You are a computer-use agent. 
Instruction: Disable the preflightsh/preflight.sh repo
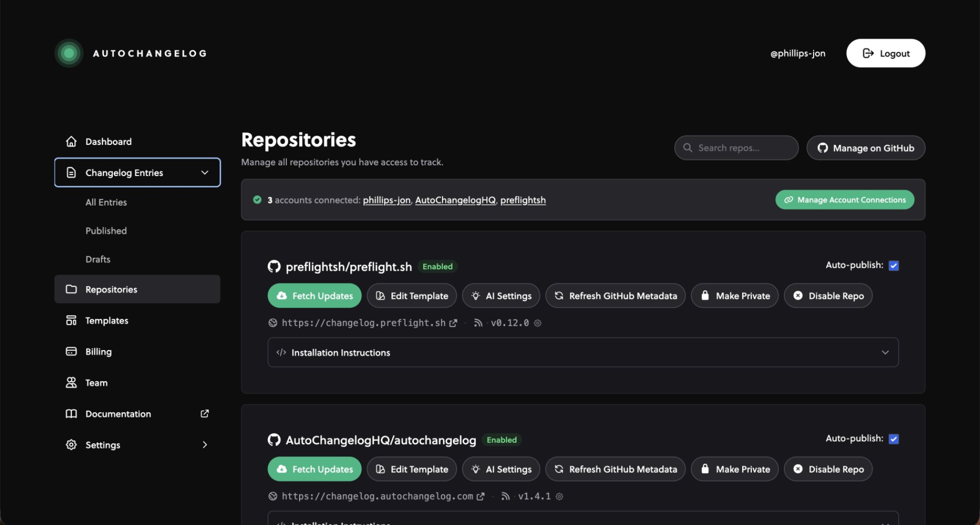[828, 295]
